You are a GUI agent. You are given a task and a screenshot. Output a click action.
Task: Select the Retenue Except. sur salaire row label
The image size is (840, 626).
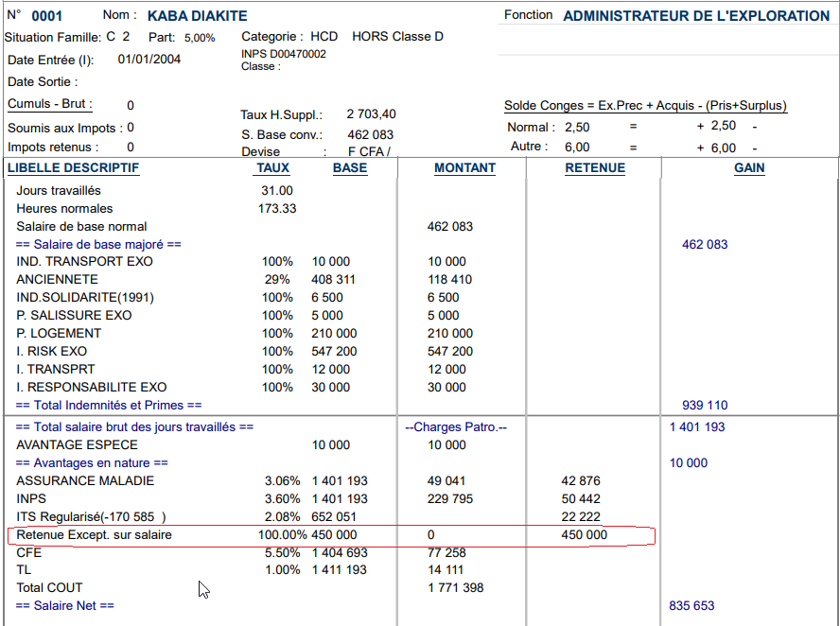click(94, 535)
